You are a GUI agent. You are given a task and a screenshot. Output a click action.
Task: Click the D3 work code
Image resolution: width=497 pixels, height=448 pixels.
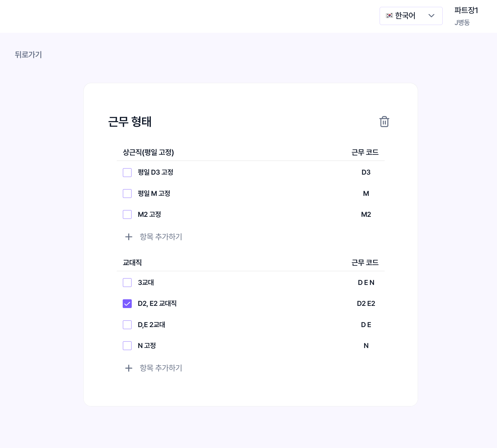click(x=366, y=172)
